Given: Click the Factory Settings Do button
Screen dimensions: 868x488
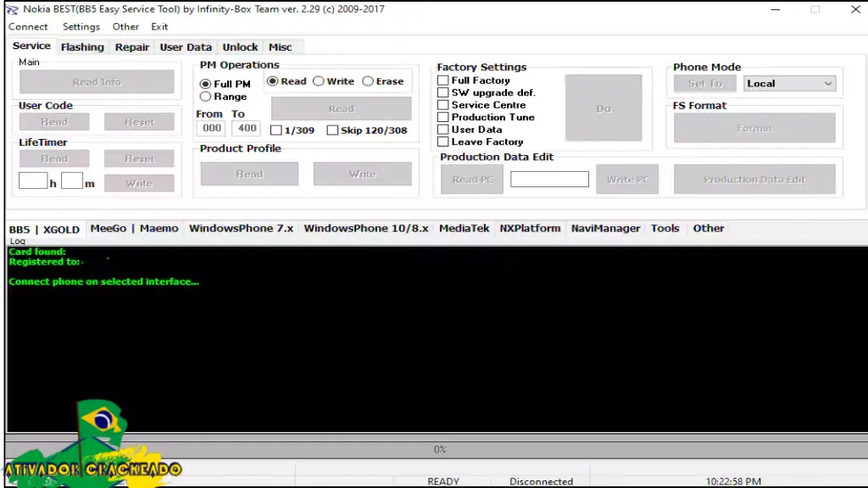Looking at the screenshot, I should point(604,108).
